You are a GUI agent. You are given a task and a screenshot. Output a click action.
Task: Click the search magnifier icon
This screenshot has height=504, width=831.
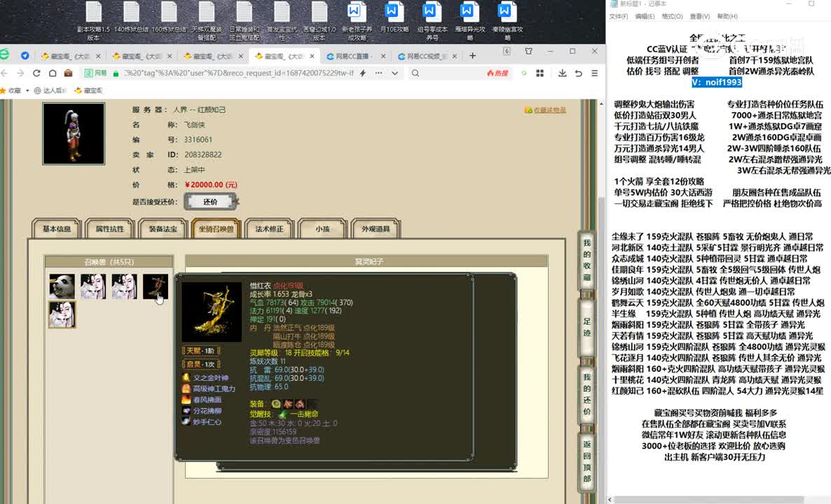(x=415, y=73)
